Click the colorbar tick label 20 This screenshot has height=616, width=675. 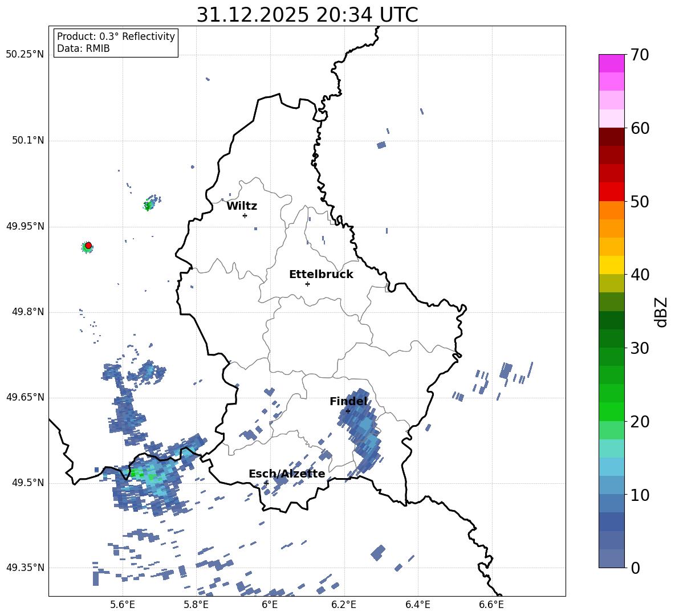click(640, 422)
